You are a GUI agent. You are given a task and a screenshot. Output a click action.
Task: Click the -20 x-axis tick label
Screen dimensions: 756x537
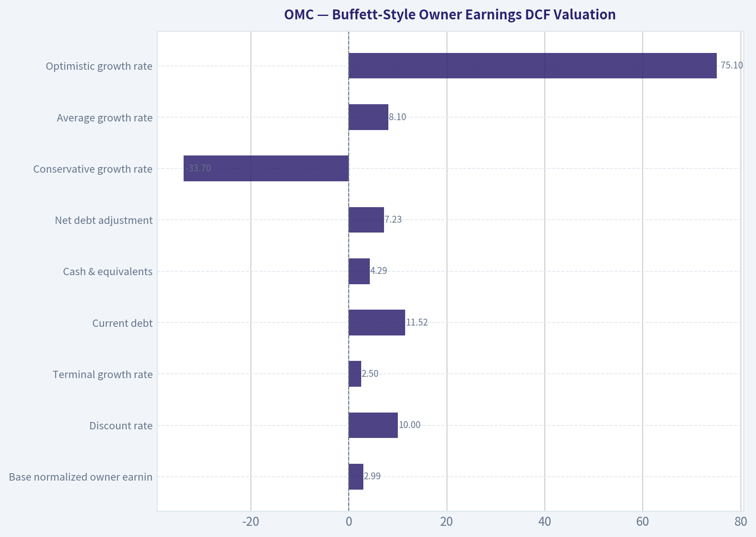[x=250, y=521]
